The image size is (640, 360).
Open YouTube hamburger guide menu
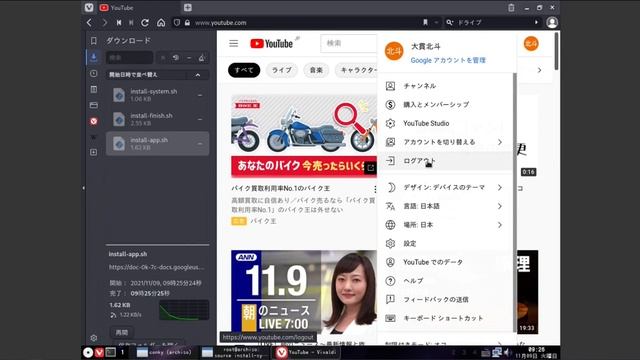(233, 43)
